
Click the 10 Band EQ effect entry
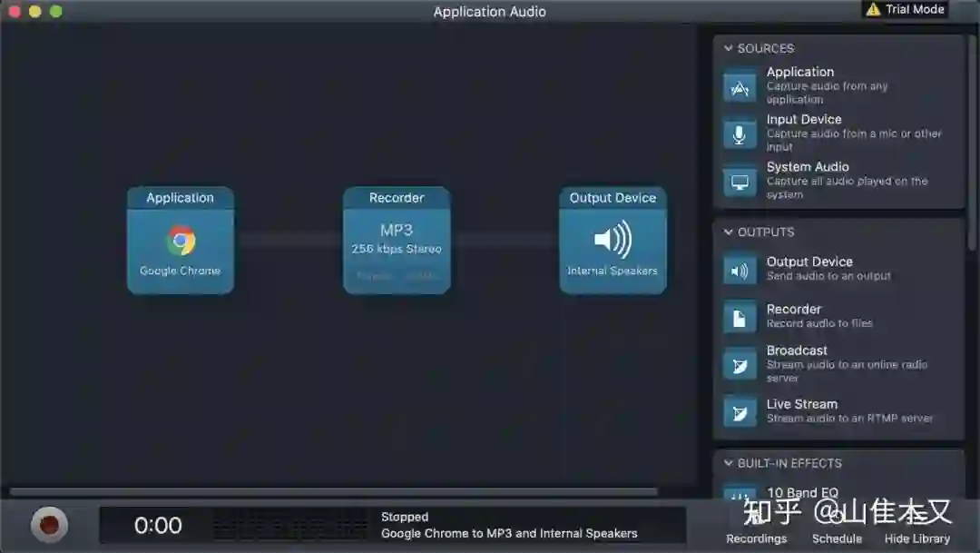[x=802, y=493]
